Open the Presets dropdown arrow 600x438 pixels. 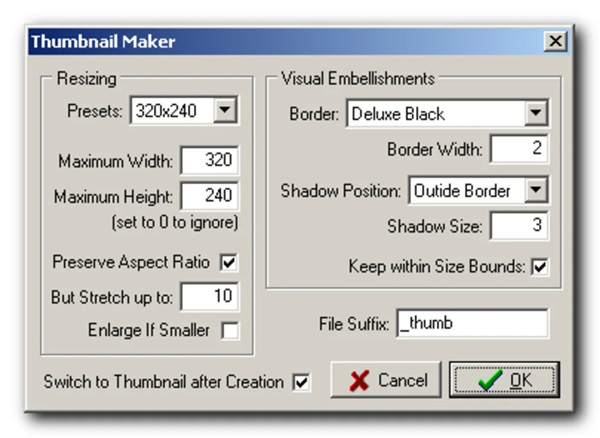226,111
